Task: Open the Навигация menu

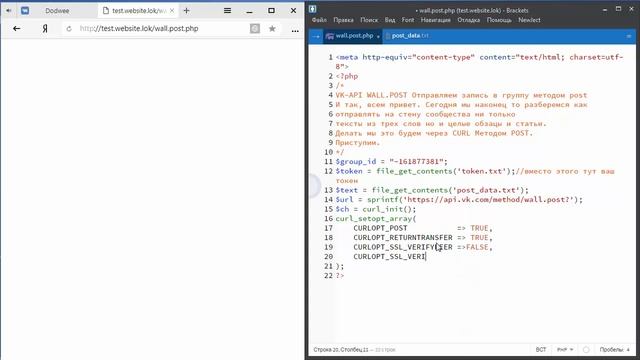Action: tap(436, 20)
